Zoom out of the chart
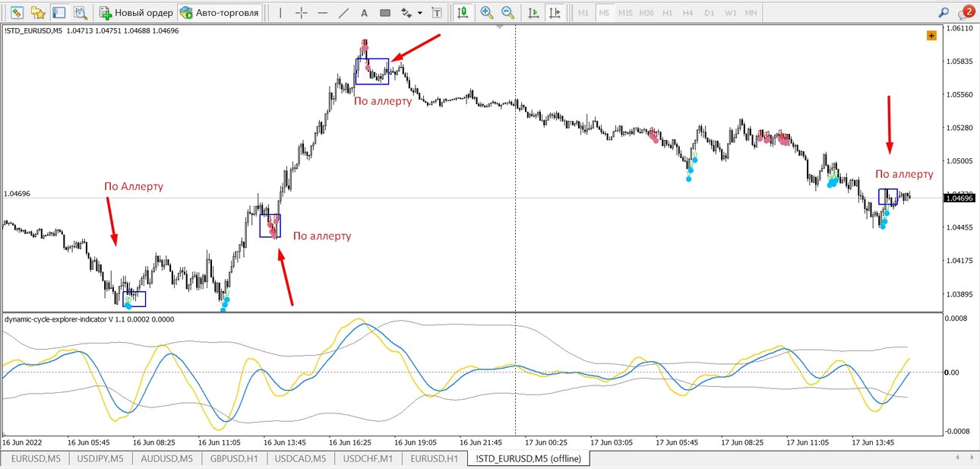 (507, 13)
